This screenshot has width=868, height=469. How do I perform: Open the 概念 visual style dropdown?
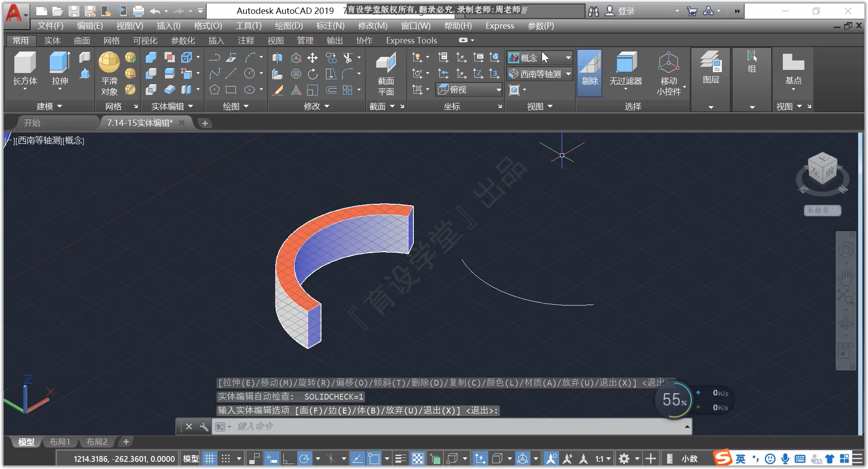point(540,57)
